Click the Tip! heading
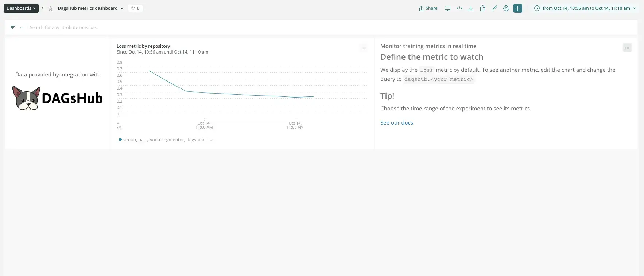Screen dimensions: 644x276 point(387,96)
